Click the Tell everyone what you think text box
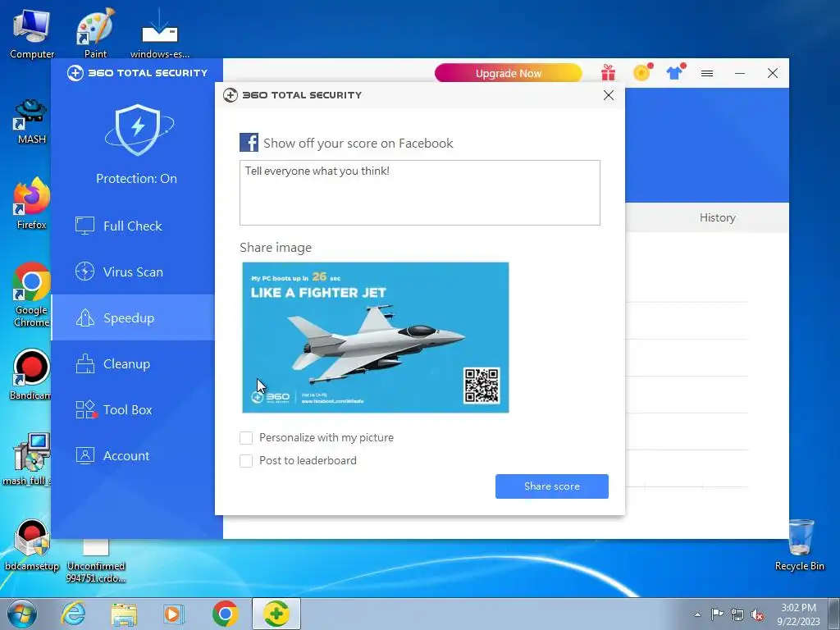Screen dimensions: 840x630 click(x=420, y=193)
